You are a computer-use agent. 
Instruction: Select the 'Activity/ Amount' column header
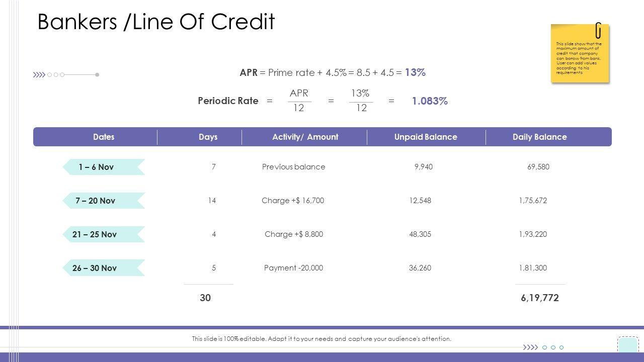(x=305, y=137)
